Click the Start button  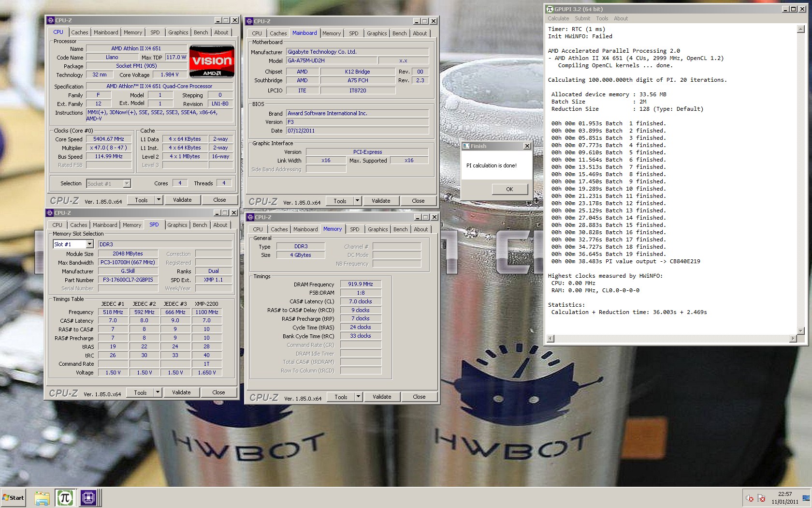tap(13, 497)
